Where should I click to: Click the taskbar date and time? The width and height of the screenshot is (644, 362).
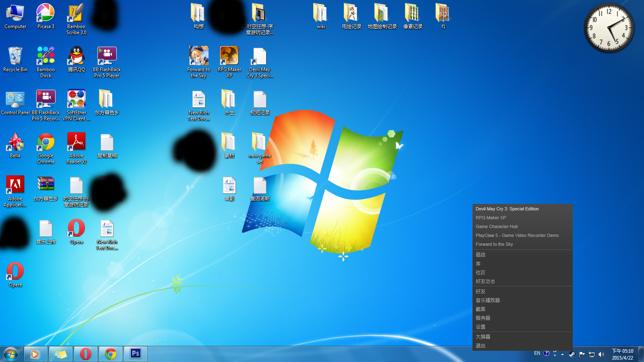(x=623, y=354)
